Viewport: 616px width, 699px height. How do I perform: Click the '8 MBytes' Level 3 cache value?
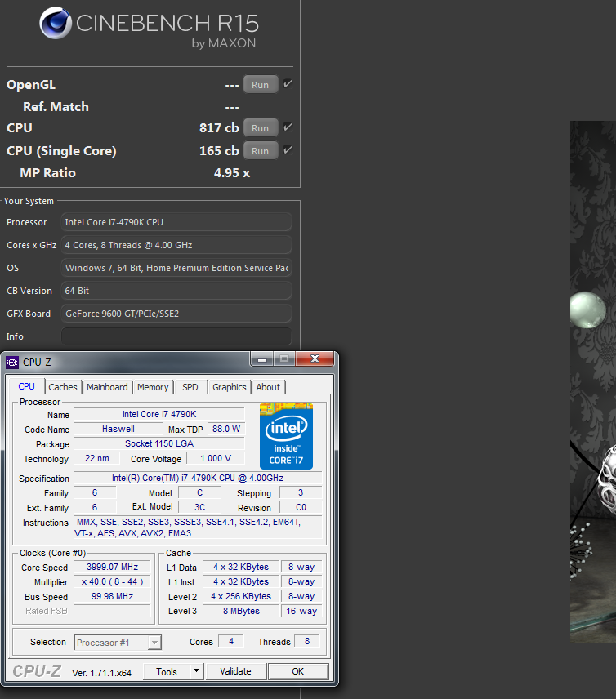[x=241, y=611]
